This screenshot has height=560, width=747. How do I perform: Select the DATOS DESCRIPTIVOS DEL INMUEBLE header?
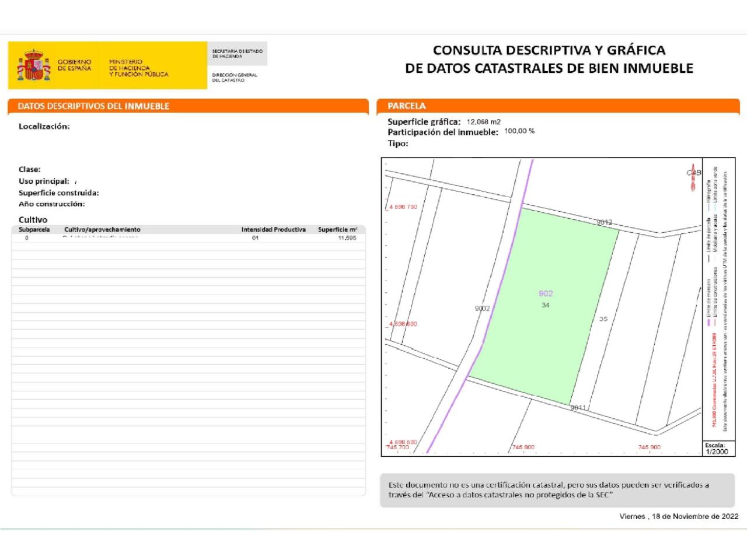click(x=93, y=106)
